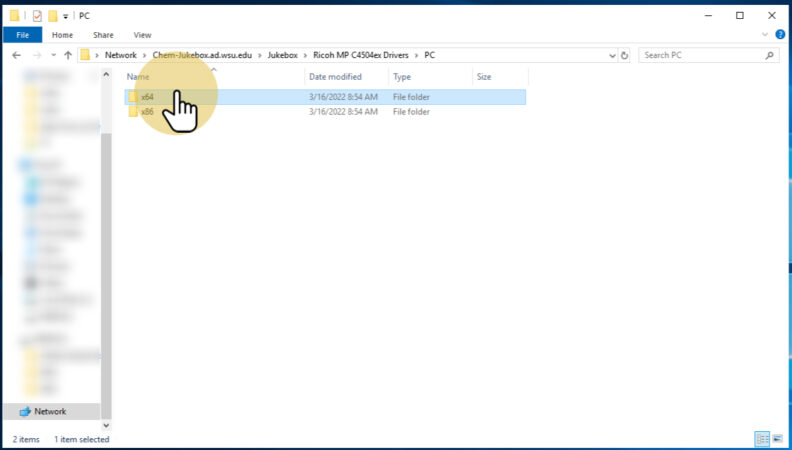The image size is (792, 450).
Task: Switch to Details view icon in status bar
Action: (762, 439)
